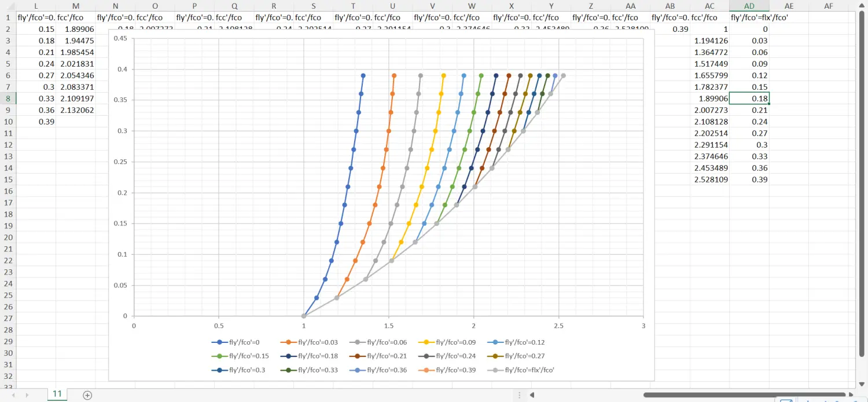Select the fly'/fco'=0.15 green legend entry

pyautogui.click(x=236, y=356)
